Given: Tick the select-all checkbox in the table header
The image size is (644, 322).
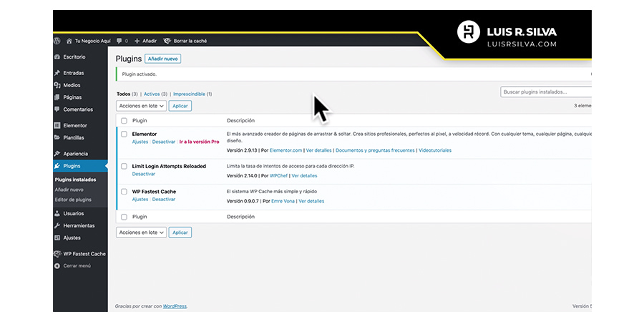Looking at the screenshot, I should [x=124, y=121].
